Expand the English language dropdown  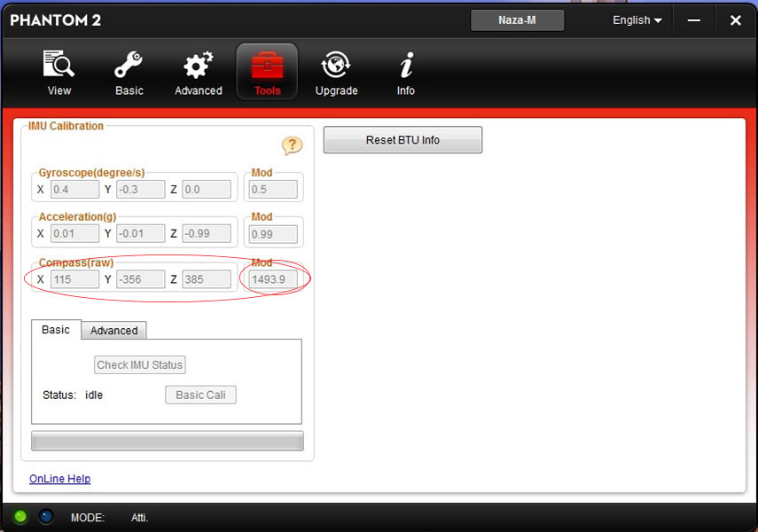point(637,20)
